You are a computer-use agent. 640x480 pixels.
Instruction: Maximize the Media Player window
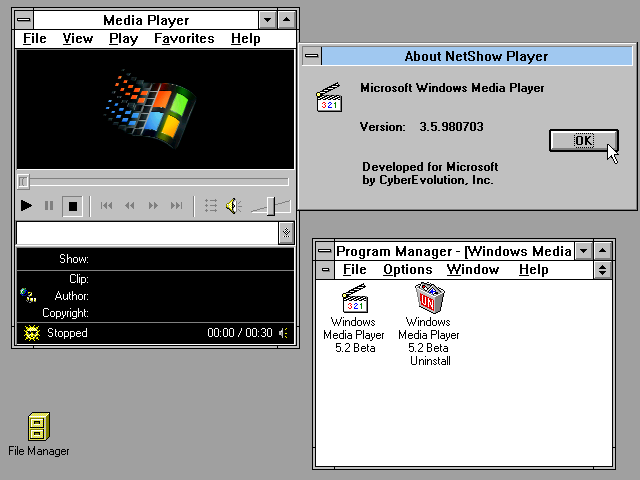(287, 20)
